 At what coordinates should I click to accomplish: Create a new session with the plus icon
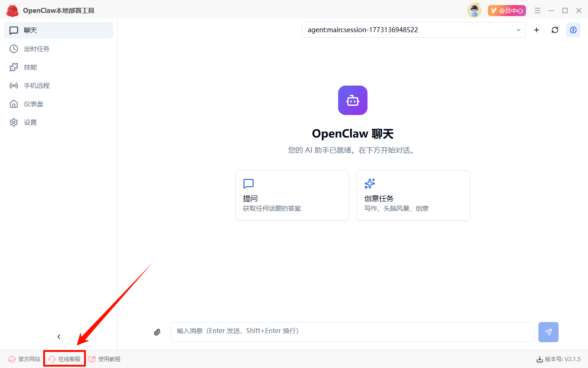[x=536, y=30]
